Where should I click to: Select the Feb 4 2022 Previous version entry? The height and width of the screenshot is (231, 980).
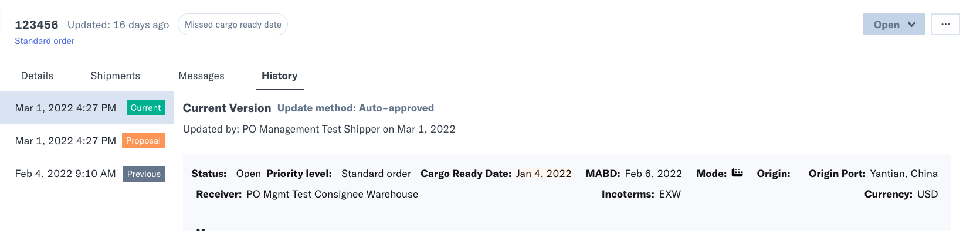click(x=87, y=174)
